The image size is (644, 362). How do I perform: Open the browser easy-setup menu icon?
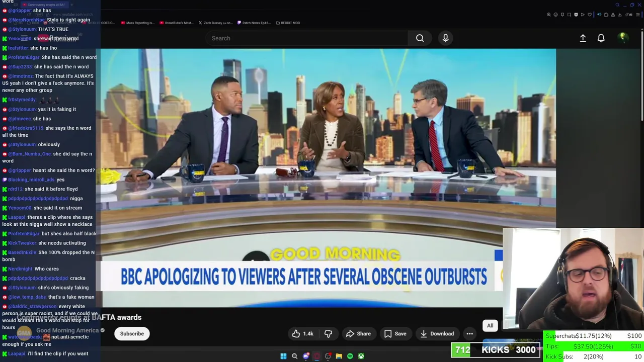pos(638,15)
